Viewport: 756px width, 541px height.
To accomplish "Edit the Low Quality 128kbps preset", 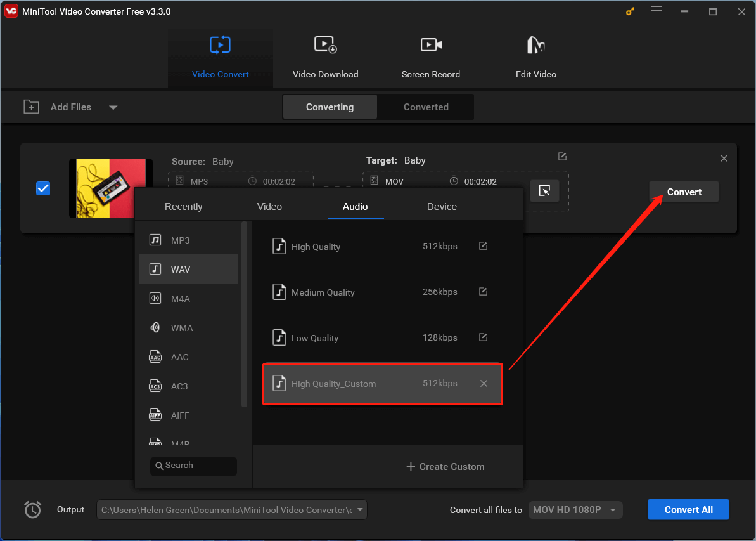I will coord(483,337).
